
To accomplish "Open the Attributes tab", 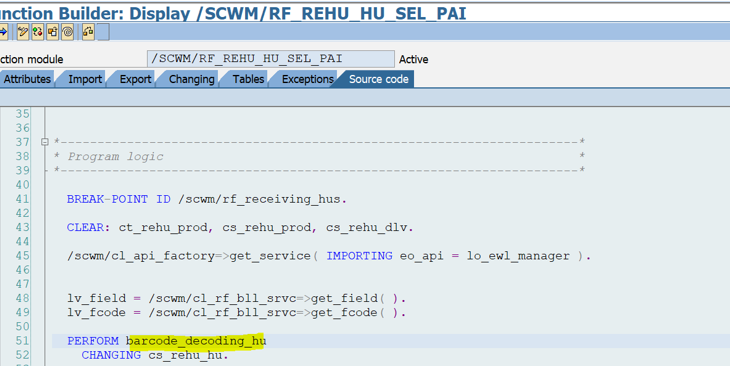I will click(27, 79).
